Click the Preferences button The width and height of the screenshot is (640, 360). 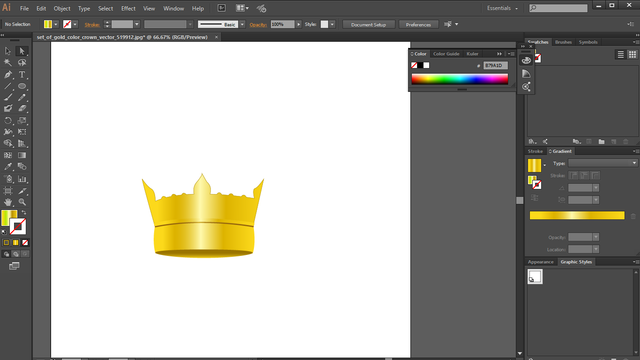[418, 24]
